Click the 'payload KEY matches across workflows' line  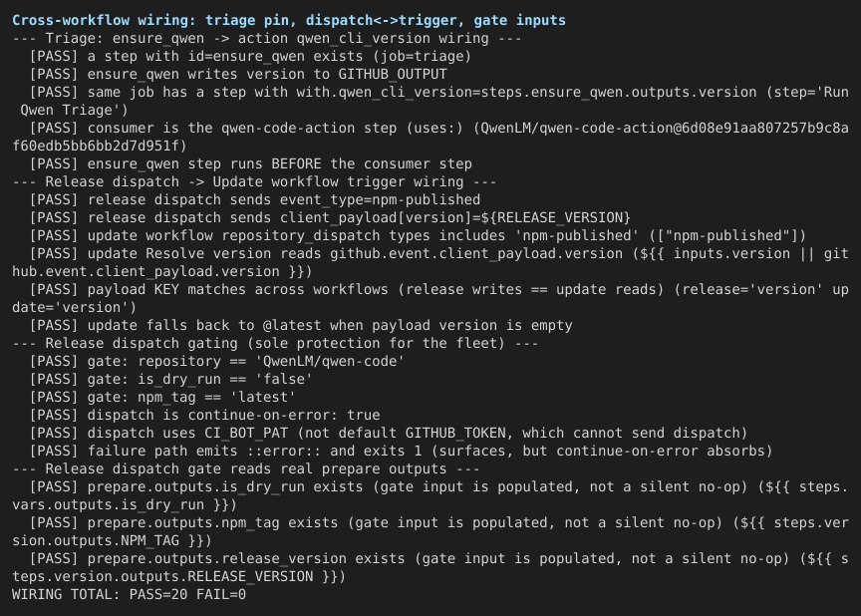point(430,298)
